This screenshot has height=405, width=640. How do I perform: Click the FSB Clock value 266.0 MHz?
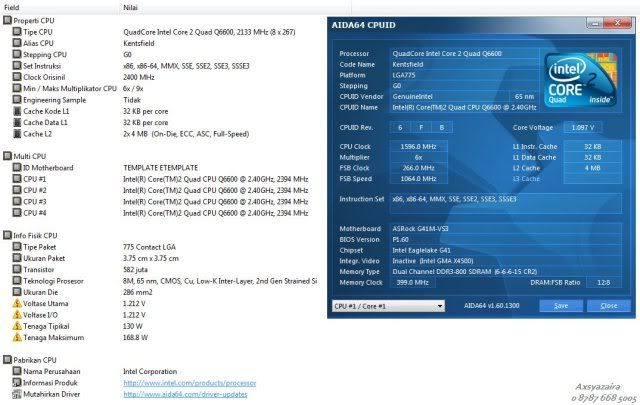(x=418, y=168)
